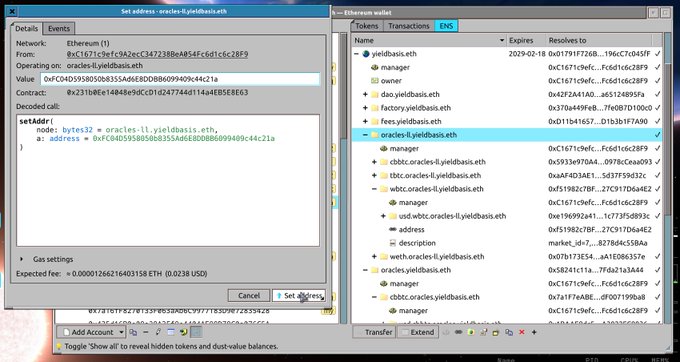Expand the tbtc.oracles-ll.yieldbasis.eth node
680x362 pixels.
click(x=374, y=176)
